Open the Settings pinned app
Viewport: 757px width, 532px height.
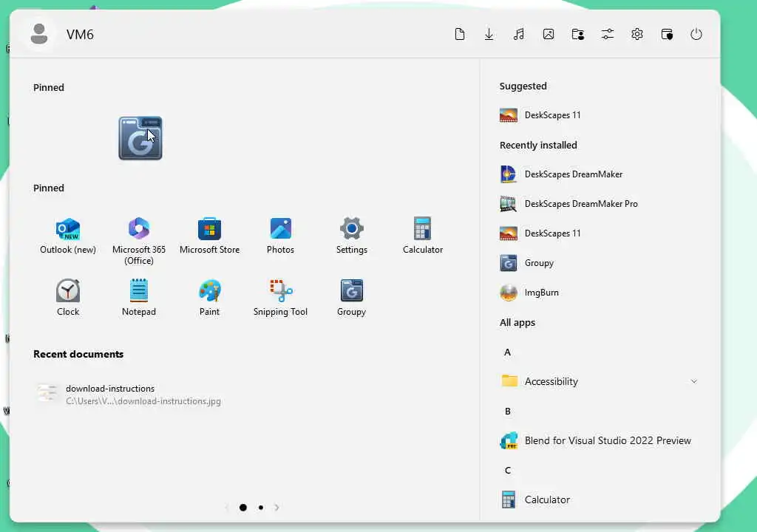pyautogui.click(x=351, y=236)
